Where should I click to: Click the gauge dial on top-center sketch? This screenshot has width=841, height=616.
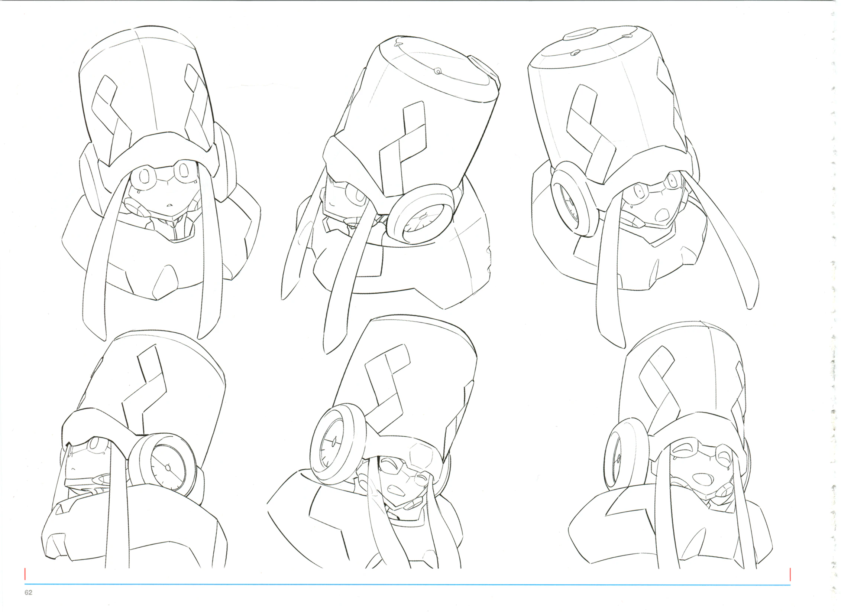point(423,217)
